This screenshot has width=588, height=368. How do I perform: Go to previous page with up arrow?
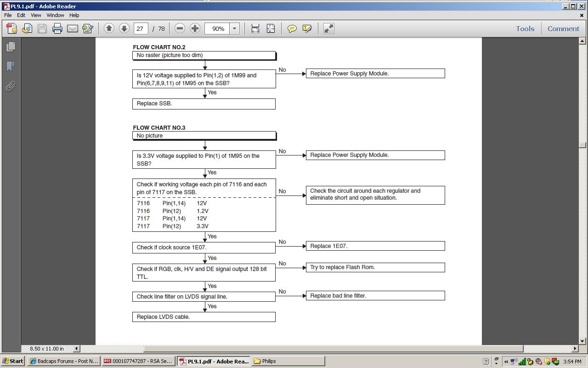109,29
